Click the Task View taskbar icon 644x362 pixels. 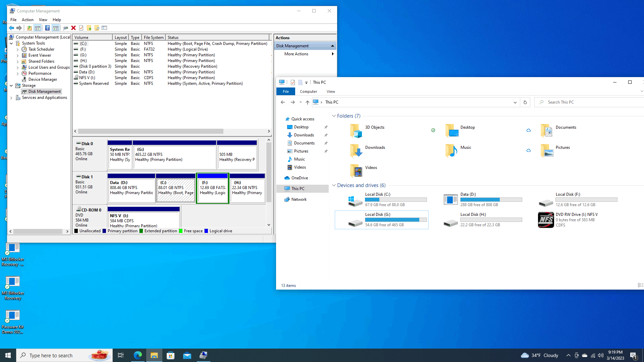coord(121,355)
